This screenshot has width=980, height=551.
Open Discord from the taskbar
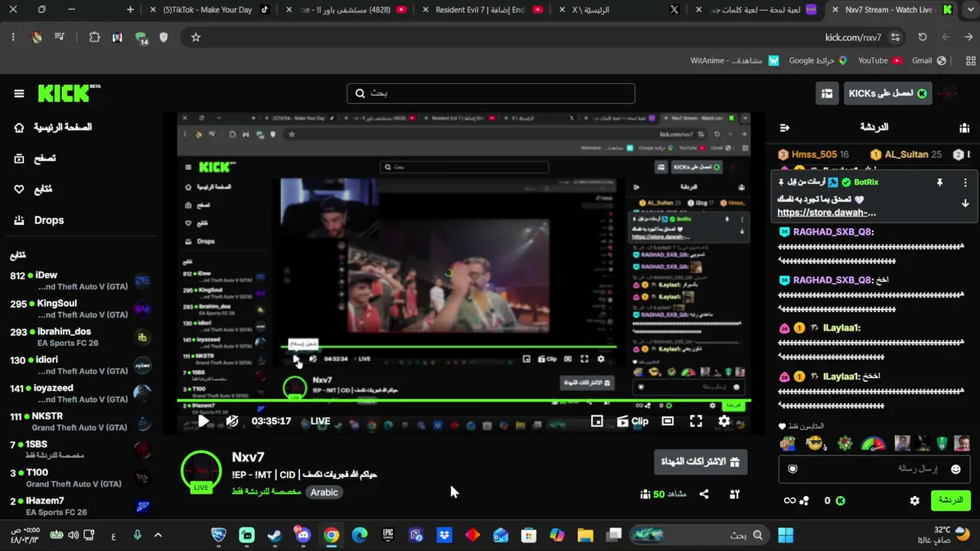(x=303, y=536)
